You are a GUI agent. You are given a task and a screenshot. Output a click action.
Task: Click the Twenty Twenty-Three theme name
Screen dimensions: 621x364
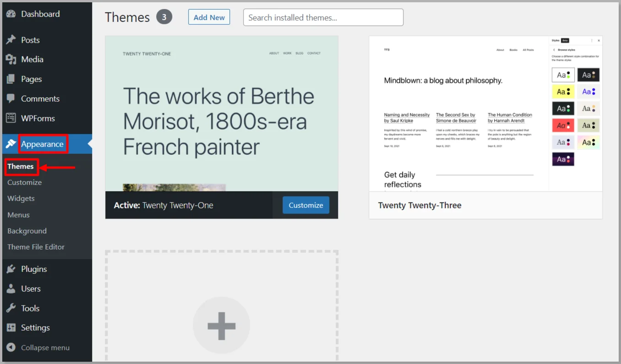420,205
